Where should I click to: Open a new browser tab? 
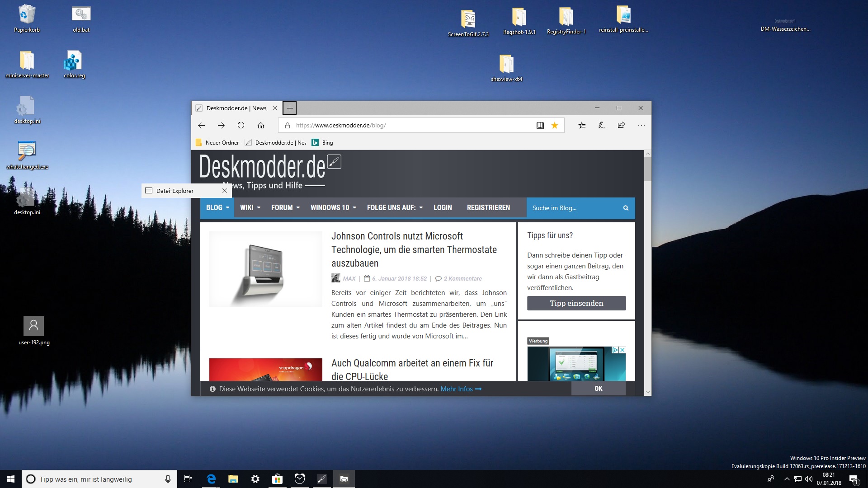point(290,108)
